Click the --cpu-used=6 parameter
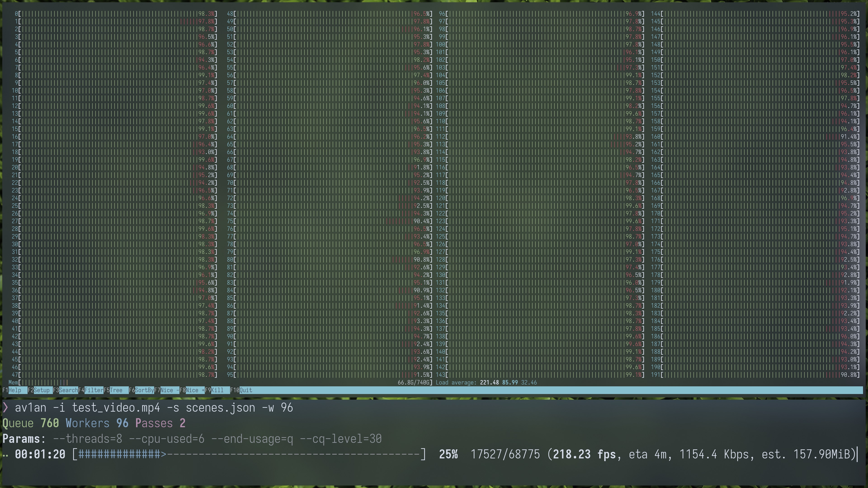This screenshot has height=488, width=868. (x=167, y=439)
